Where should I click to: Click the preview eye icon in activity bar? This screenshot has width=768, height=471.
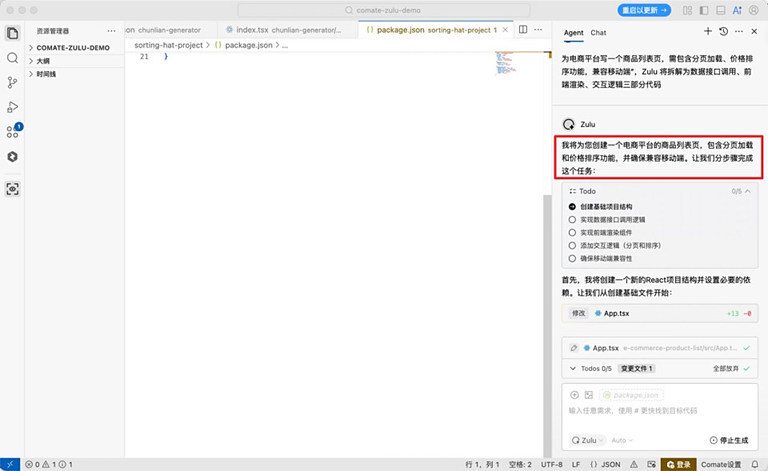(13, 189)
